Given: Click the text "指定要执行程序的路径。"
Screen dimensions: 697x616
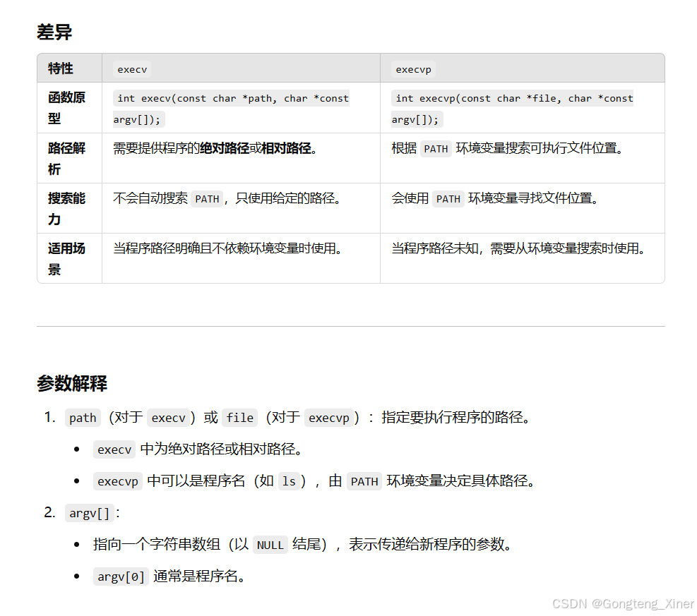Looking at the screenshot, I should coord(455,418).
